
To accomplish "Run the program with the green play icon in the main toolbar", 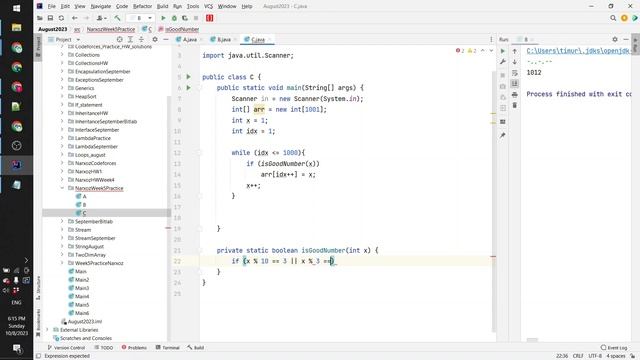I will (163, 18).
